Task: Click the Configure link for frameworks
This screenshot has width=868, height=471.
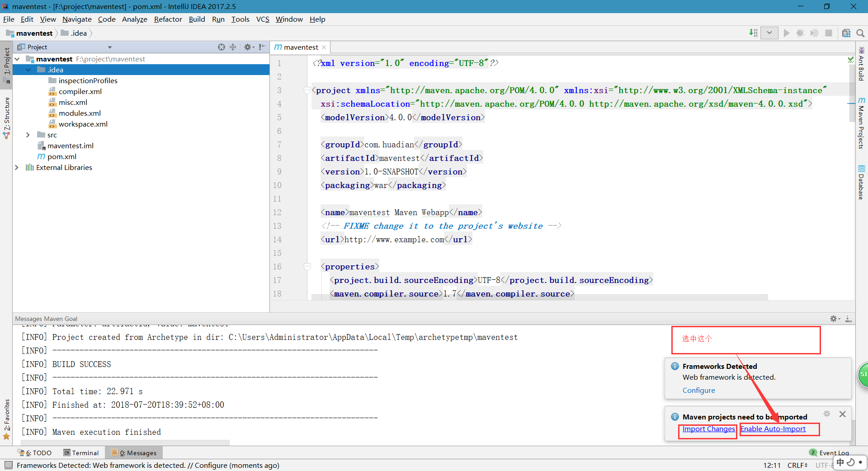Action: pyautogui.click(x=698, y=391)
